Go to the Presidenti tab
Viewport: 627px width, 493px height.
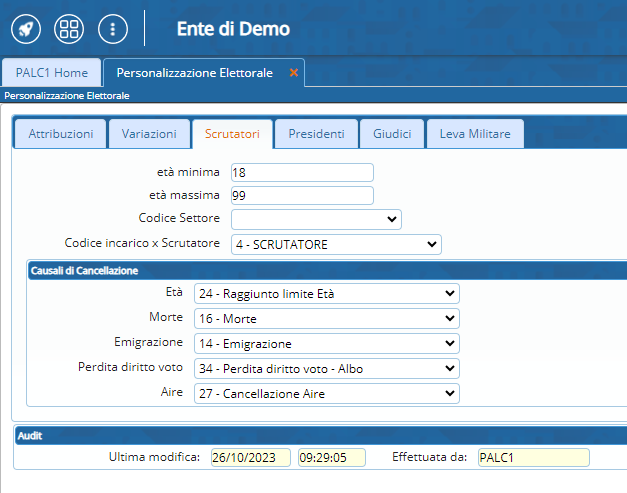tap(316, 134)
